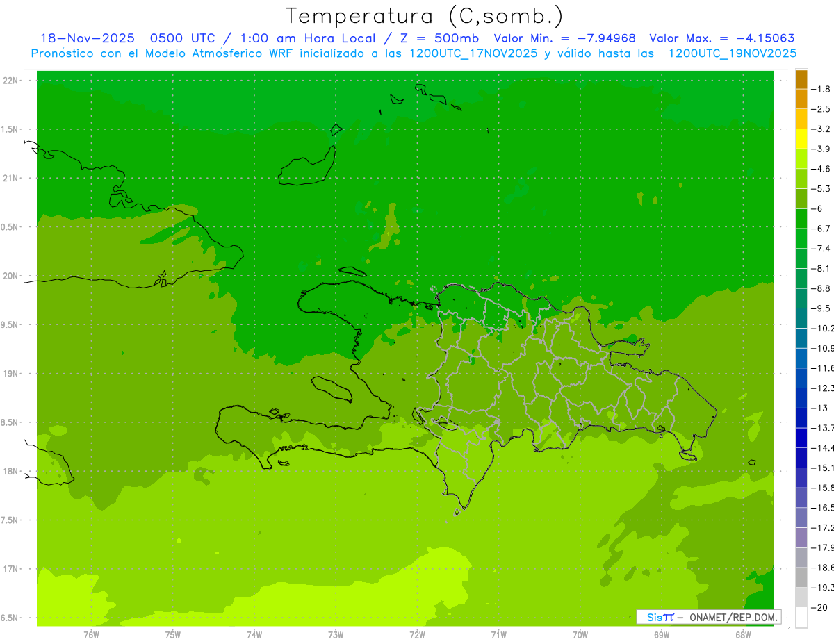Click the "Valor Min. = -7.94968" value
Screen dimensions: 834x644
[564, 38]
